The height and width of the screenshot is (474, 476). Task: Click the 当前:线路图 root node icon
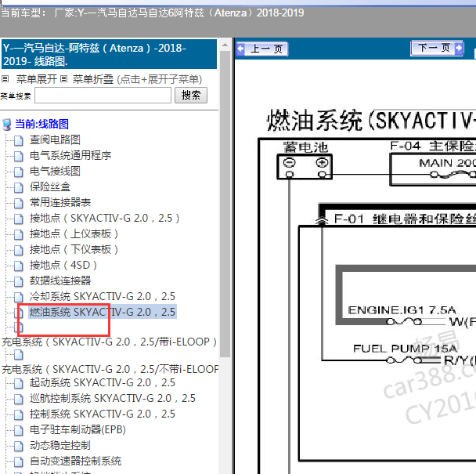[x=7, y=125]
